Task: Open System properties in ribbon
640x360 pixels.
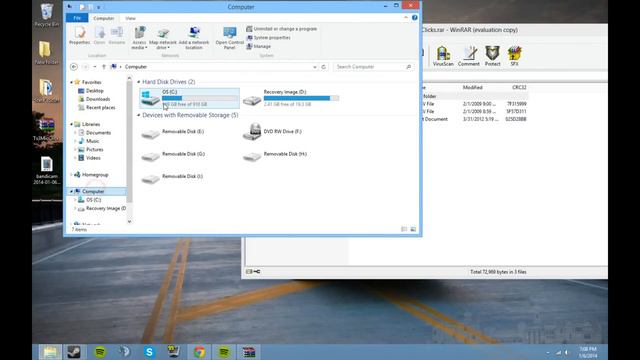Action: point(269,38)
